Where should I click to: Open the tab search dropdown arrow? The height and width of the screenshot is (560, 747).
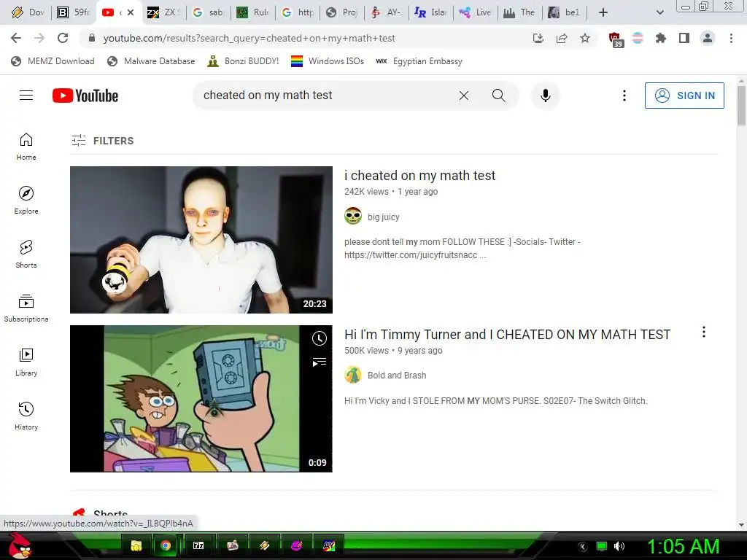(659, 12)
